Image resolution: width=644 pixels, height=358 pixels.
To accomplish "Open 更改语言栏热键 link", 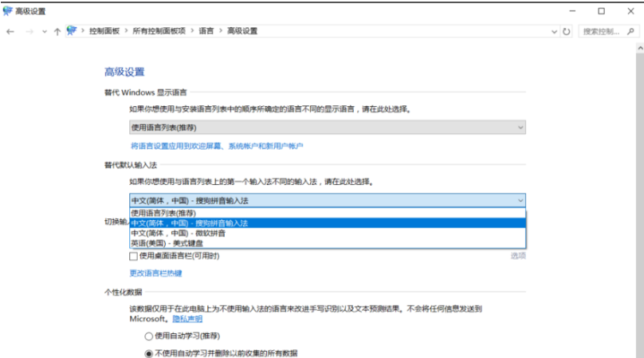I will coord(155,273).
